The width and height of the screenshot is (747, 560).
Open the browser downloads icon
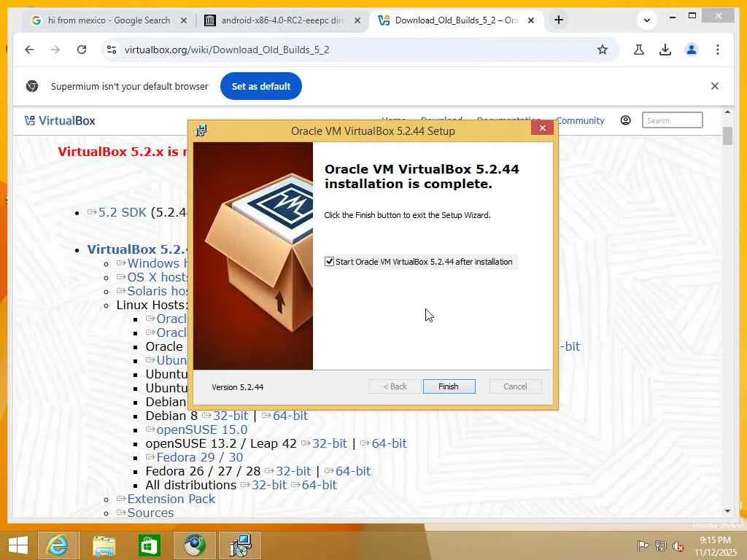(665, 50)
